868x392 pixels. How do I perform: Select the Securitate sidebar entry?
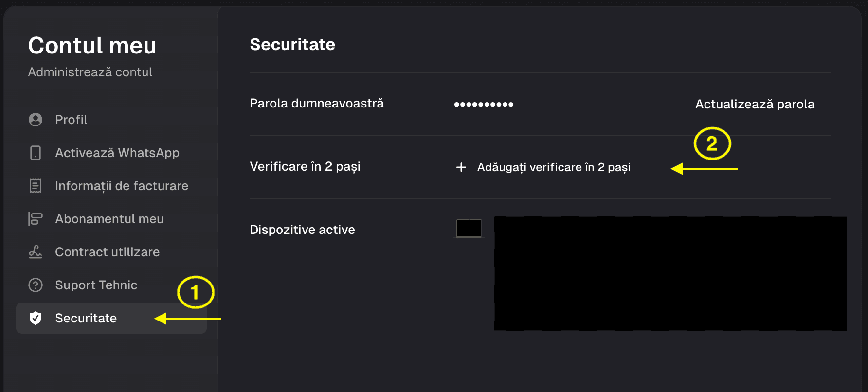click(111, 318)
